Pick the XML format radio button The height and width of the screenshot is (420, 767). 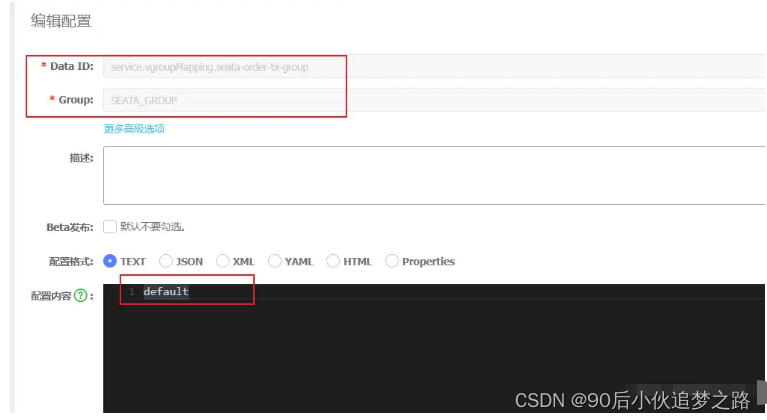coord(223,261)
